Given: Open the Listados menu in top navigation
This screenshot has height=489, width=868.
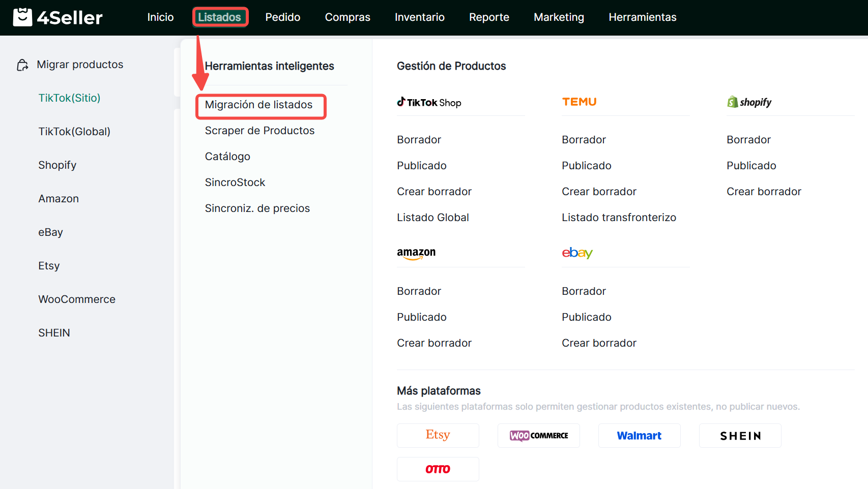Looking at the screenshot, I should pyautogui.click(x=220, y=17).
